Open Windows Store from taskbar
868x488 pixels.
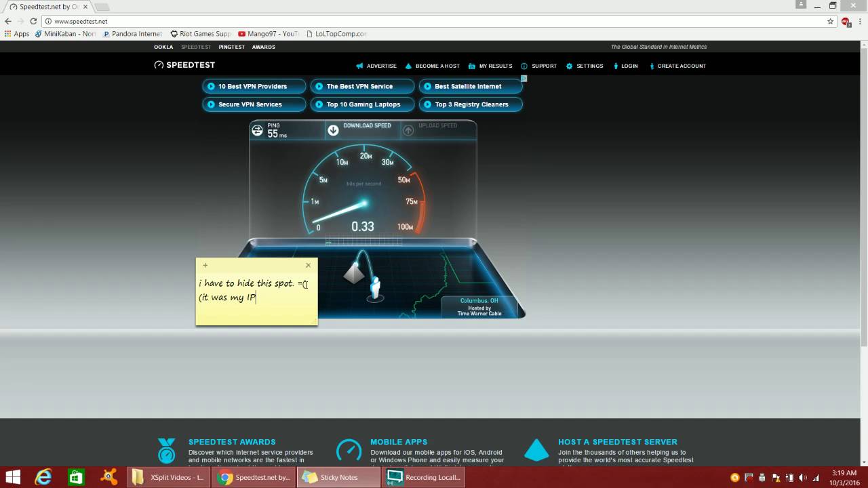76,477
